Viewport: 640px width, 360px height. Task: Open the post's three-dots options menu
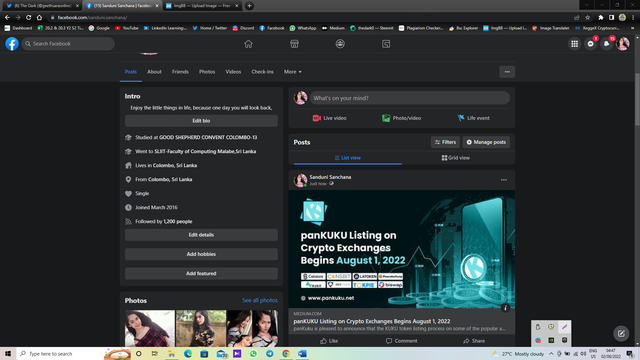pyautogui.click(x=504, y=180)
